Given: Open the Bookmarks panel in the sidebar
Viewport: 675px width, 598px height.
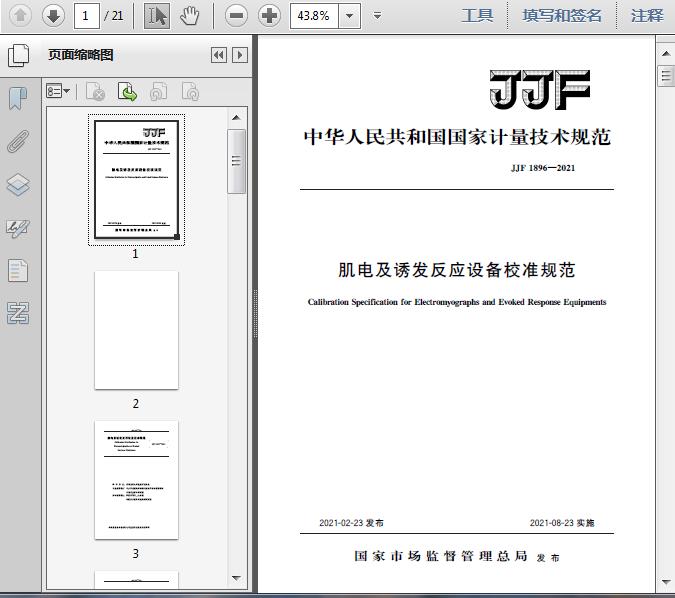Looking at the screenshot, I should pyautogui.click(x=18, y=98).
